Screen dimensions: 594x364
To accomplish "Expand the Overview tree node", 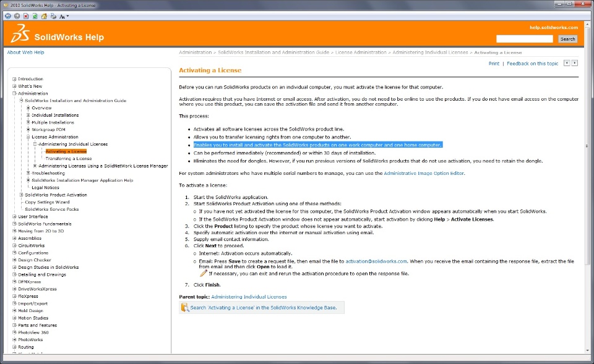I will (28, 108).
